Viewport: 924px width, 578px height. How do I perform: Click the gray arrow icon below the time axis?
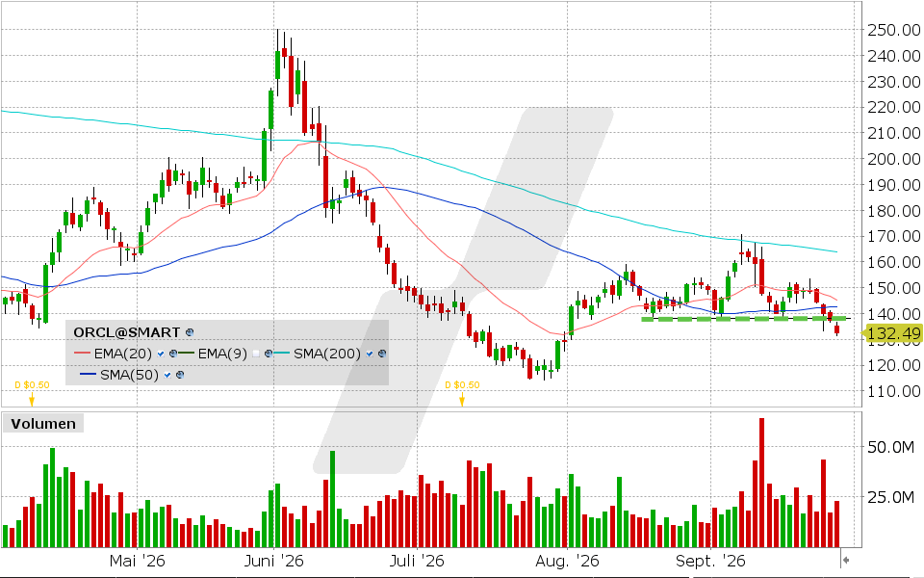click(846, 560)
